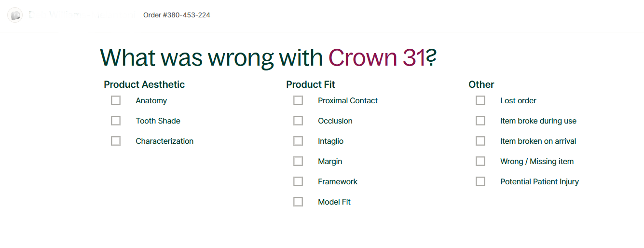This screenshot has height=248, width=644.
Task: Click the tooth avatar icon in header
Action: (x=15, y=15)
